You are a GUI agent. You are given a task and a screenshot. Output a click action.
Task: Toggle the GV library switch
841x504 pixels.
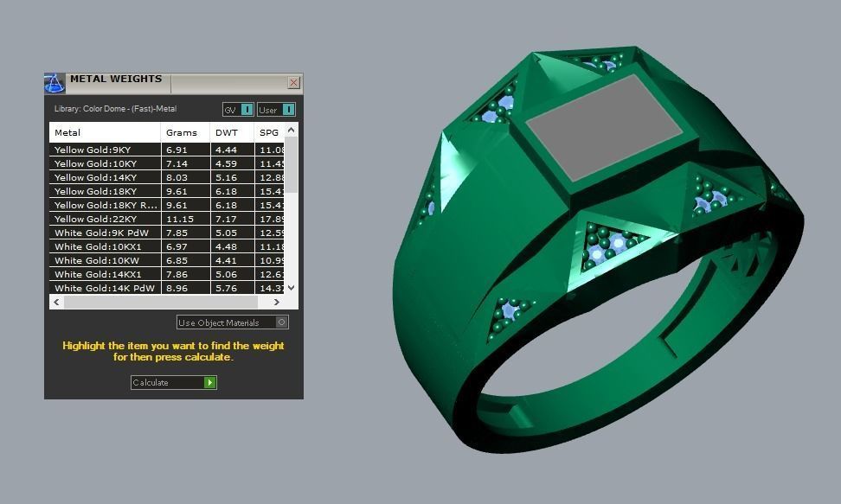click(238, 110)
